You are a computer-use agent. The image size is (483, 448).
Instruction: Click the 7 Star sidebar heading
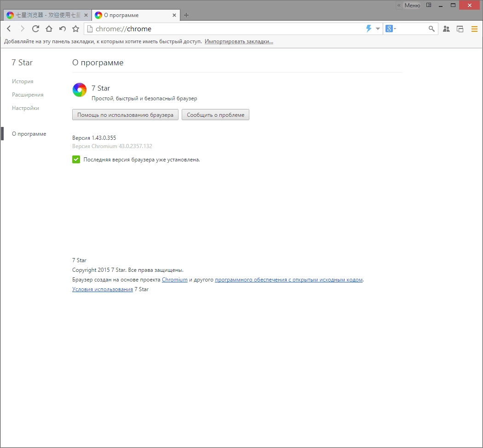22,63
